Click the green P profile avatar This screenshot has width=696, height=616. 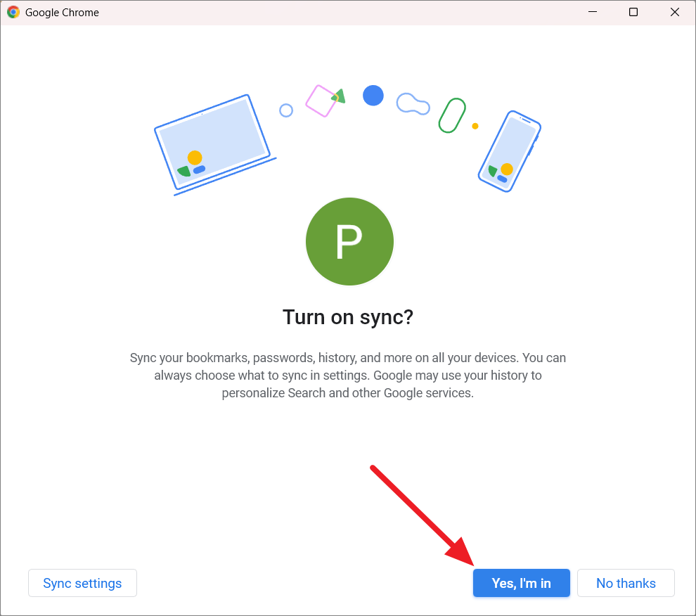349,241
